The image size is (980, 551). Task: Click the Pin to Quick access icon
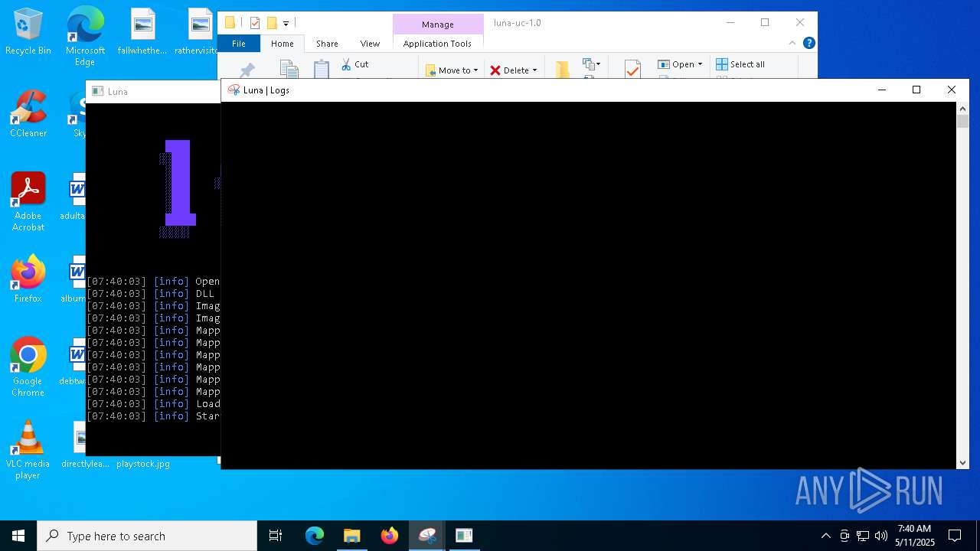(247, 70)
